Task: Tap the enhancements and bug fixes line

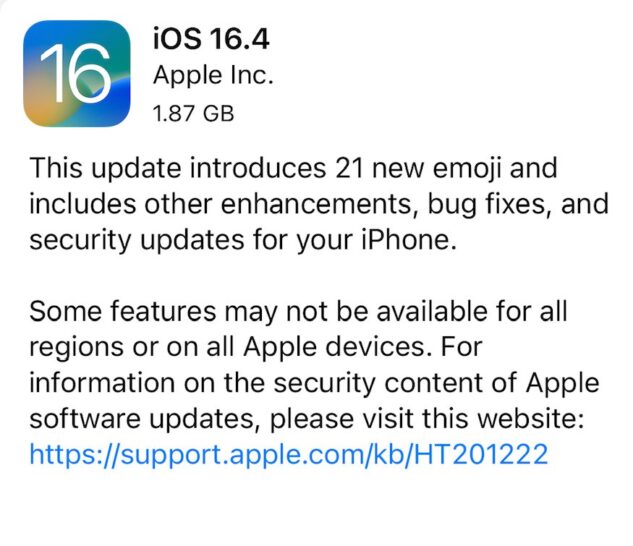Action: pos(319,205)
